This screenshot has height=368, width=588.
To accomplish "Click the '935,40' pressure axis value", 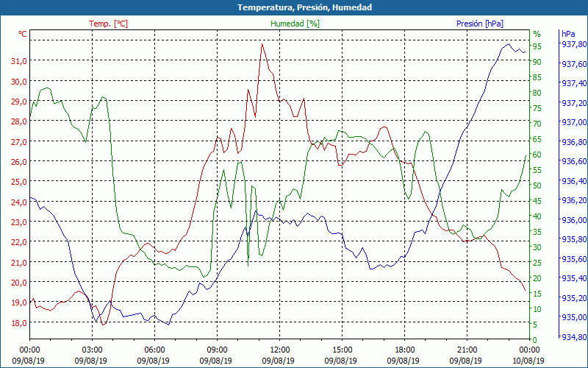I will click(573, 278).
